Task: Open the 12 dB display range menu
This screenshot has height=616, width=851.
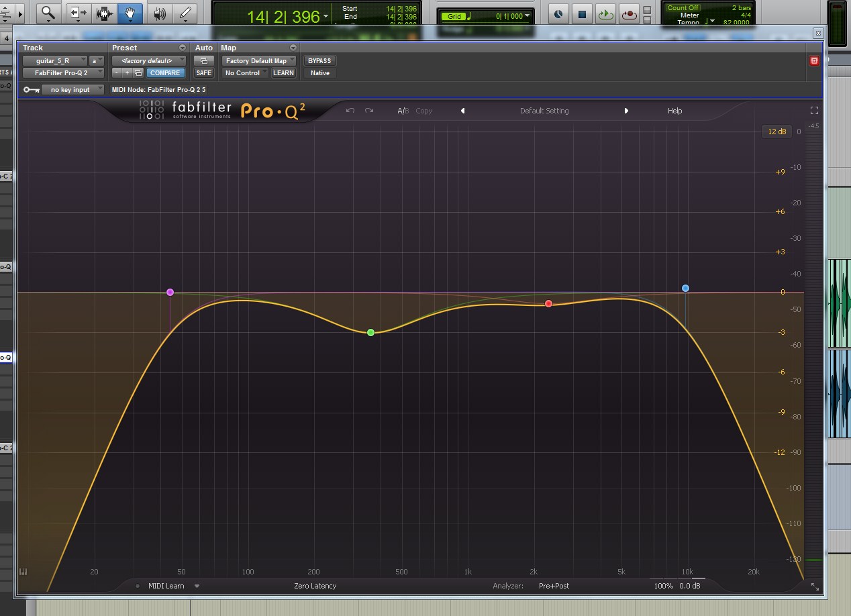Action: 777,132
